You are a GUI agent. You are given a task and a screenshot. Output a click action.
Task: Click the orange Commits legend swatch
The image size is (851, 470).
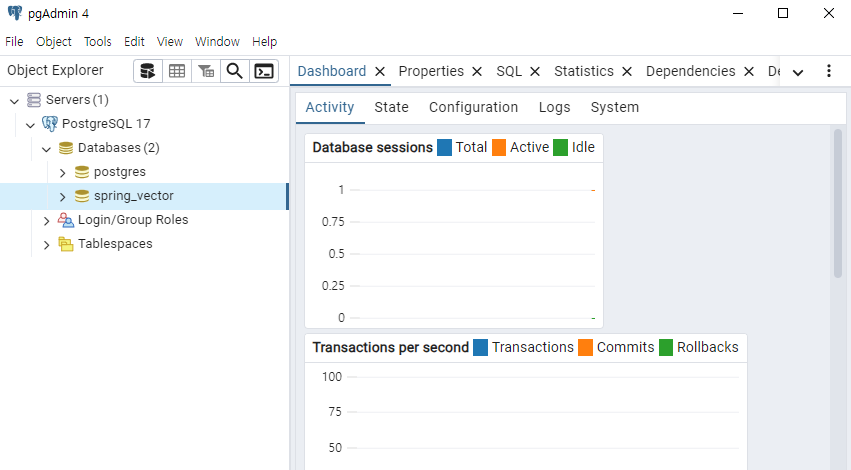[x=586, y=347]
